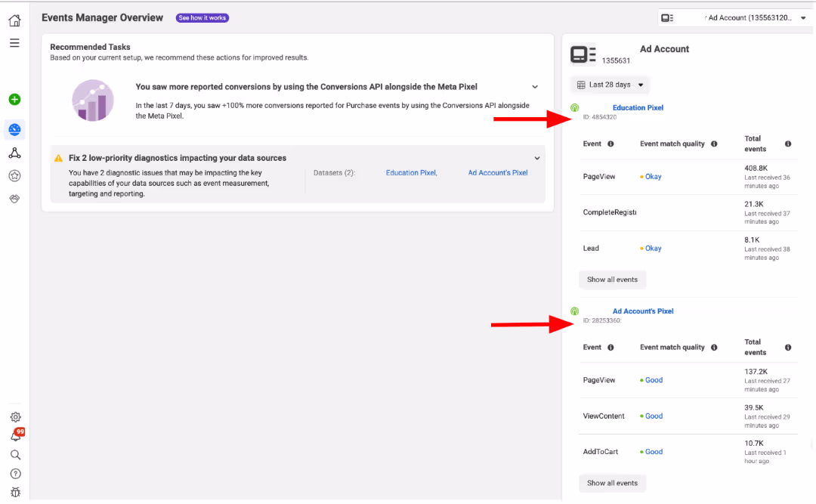The image size is (816, 504).
Task: Open search from the sidebar magnifier icon
Action: (15, 455)
